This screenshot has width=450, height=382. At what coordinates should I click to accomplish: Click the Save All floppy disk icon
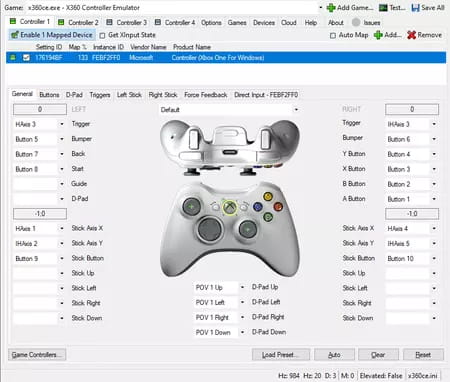tap(415, 8)
